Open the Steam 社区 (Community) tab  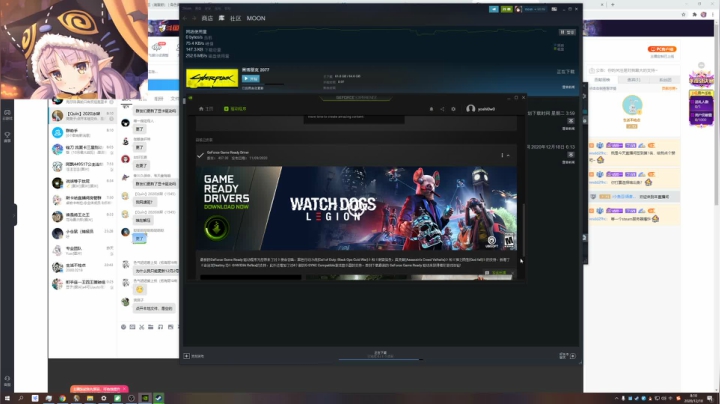235,18
